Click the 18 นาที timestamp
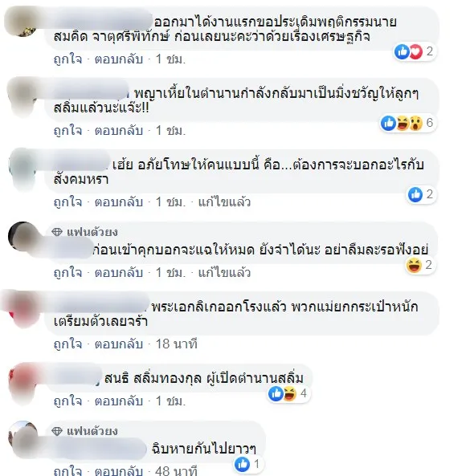Viewport: 470px width, 476px height. [x=176, y=344]
